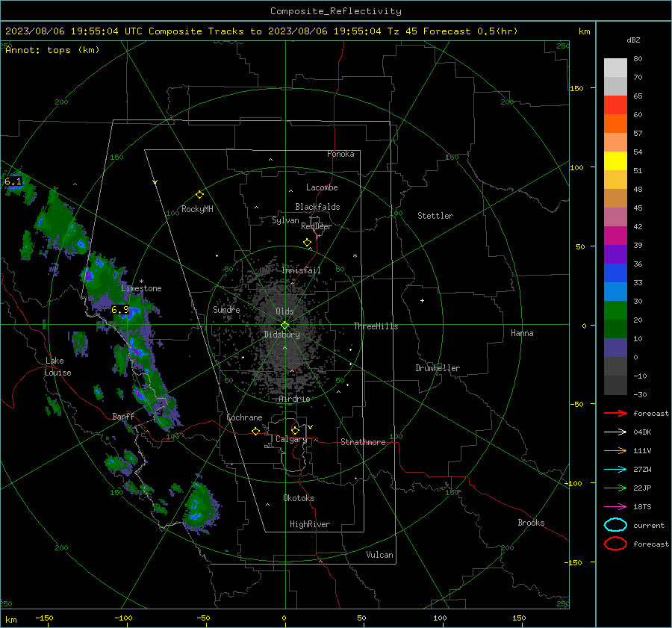Click the Strathmore town label
Image resolution: width=672 pixels, height=628 pixels.
pyautogui.click(x=363, y=442)
